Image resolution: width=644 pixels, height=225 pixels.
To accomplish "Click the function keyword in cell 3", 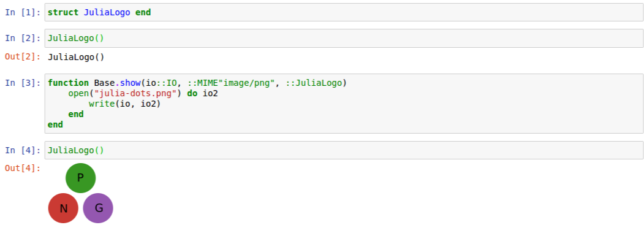I will point(68,83).
